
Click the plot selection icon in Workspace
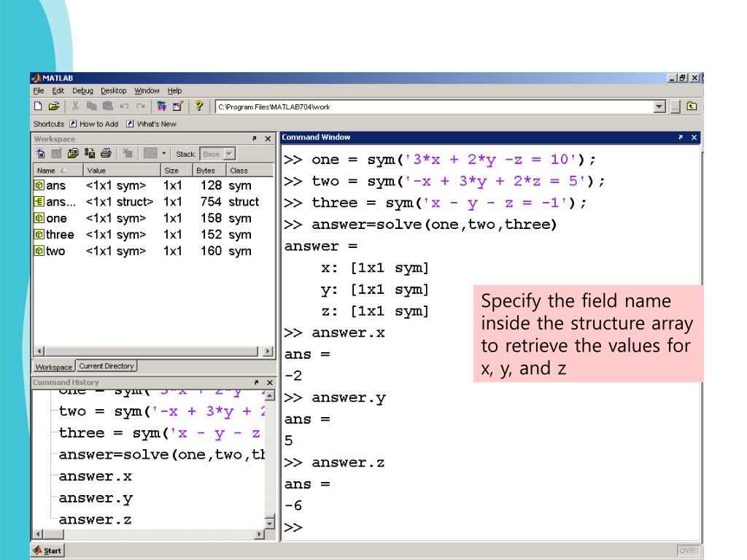[150, 153]
